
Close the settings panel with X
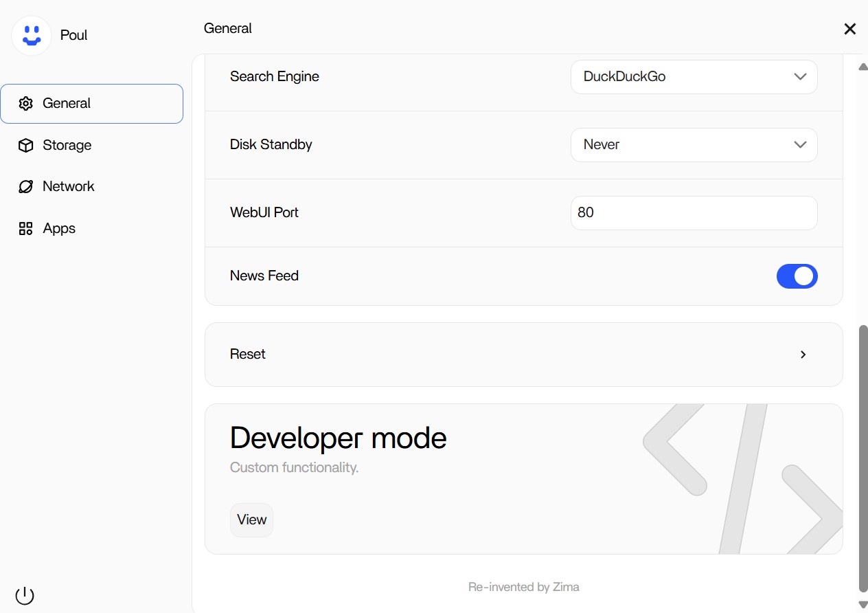(x=849, y=29)
